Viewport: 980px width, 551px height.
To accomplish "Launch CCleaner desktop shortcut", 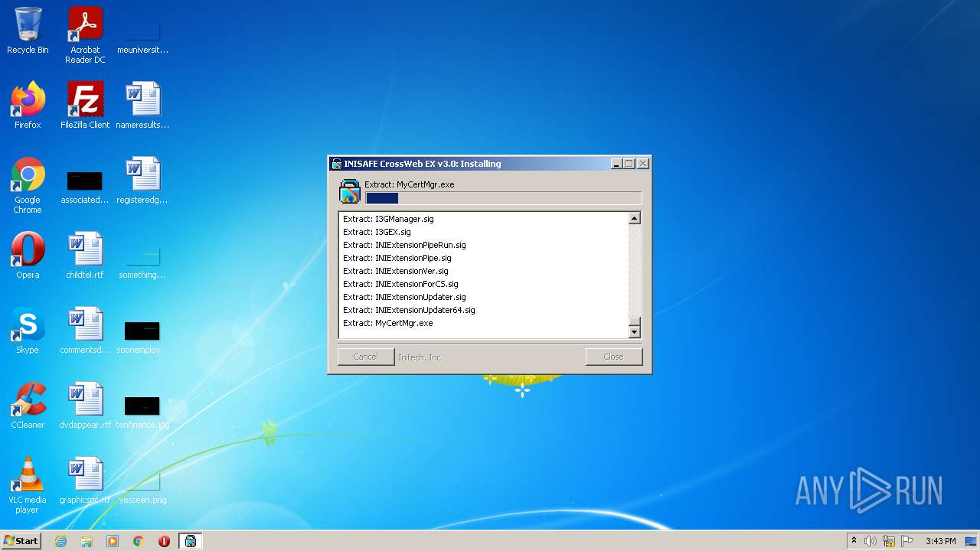I will [28, 406].
